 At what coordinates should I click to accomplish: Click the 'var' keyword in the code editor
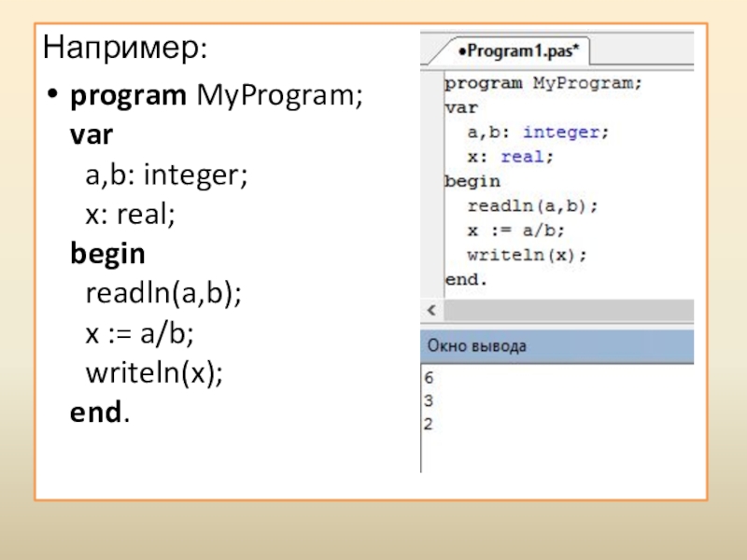tap(460, 108)
